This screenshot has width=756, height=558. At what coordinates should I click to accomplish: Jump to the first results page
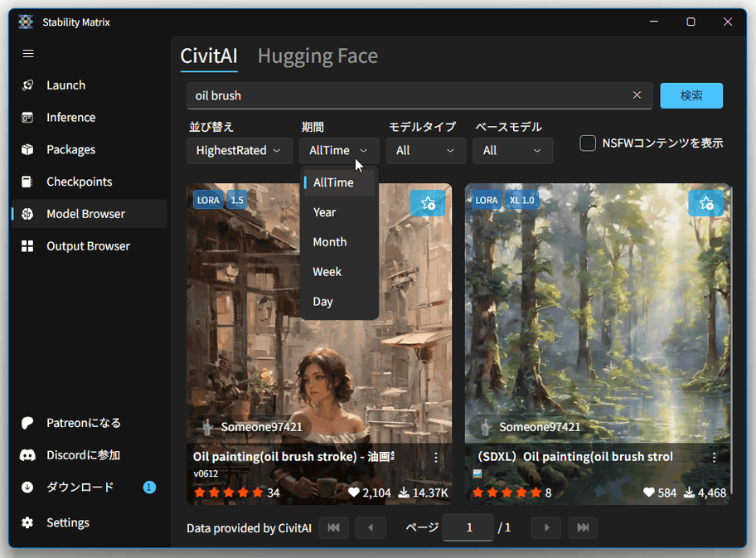coord(333,527)
